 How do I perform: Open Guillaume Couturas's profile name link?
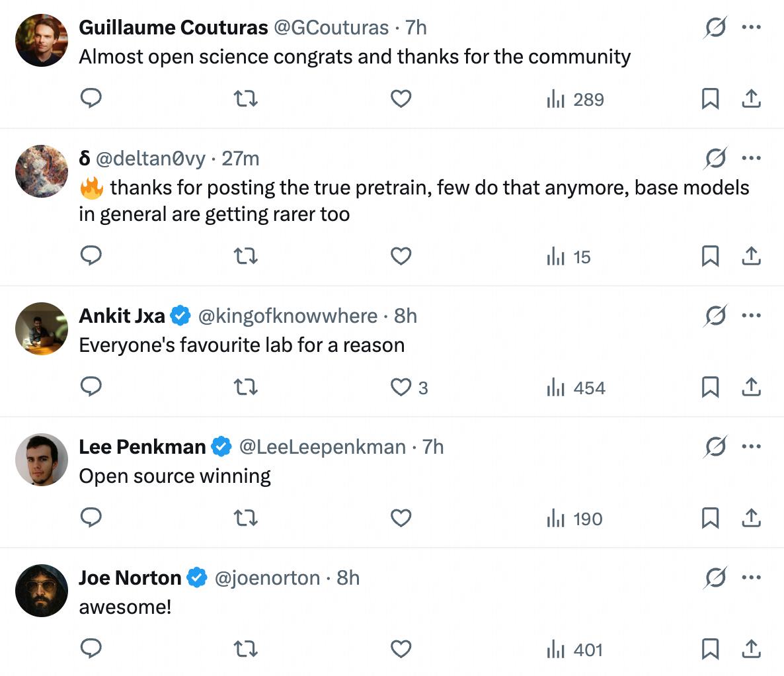tap(173, 27)
